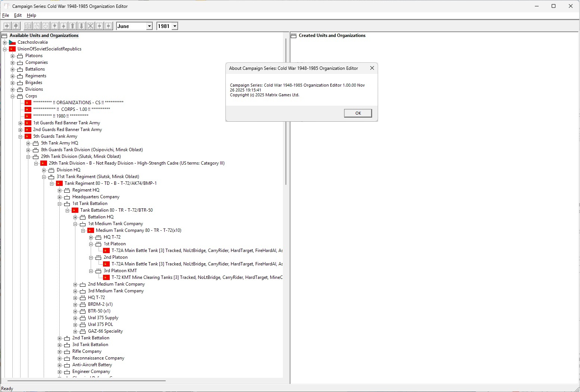Click the Czechoslovakia flag icon
Screen dimensions: 580x392
tap(12, 42)
